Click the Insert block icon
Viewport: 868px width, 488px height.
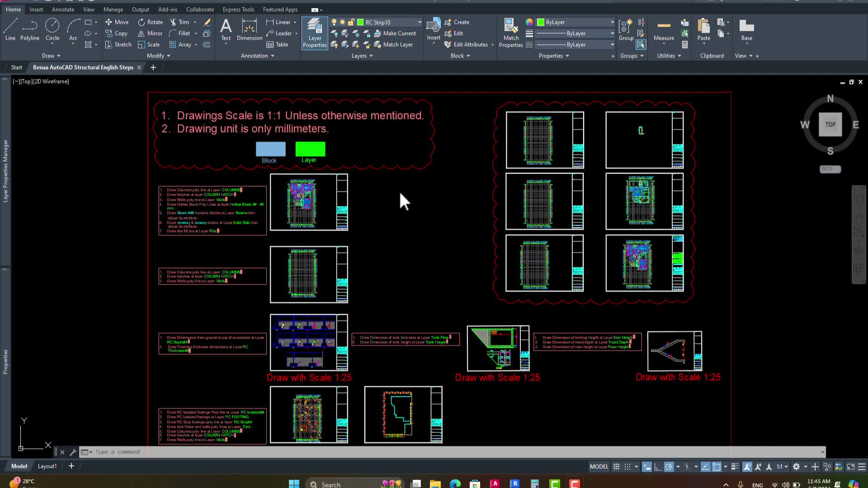tap(434, 26)
